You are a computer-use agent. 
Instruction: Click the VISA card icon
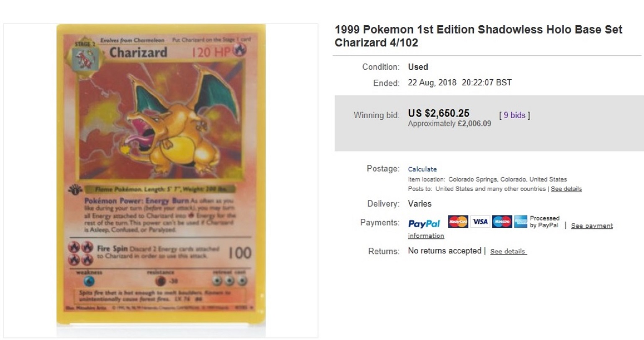tap(480, 222)
